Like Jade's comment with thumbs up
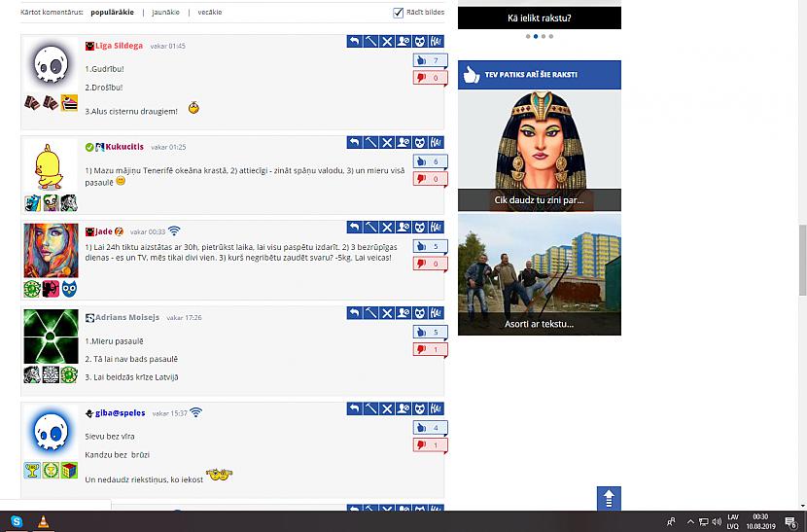 tap(431, 247)
